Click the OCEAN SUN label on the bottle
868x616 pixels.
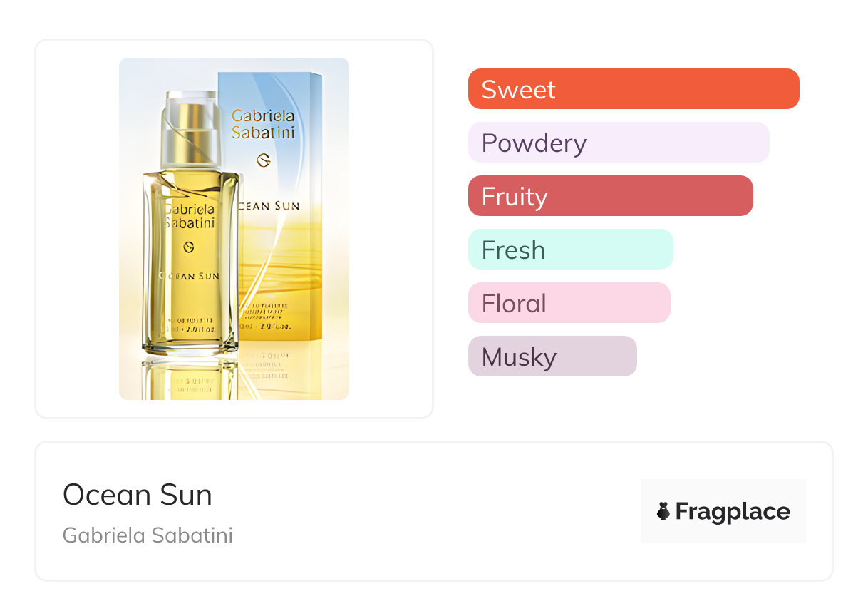point(190,276)
